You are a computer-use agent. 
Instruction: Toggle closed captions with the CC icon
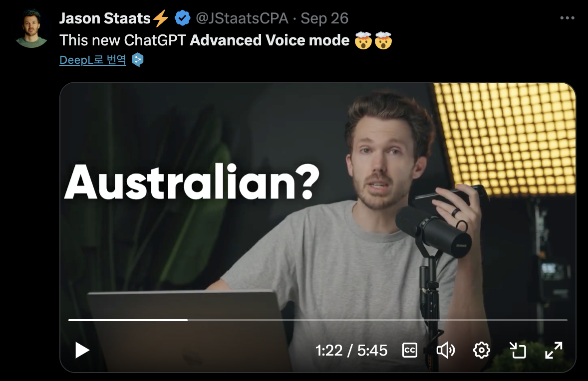tap(409, 350)
